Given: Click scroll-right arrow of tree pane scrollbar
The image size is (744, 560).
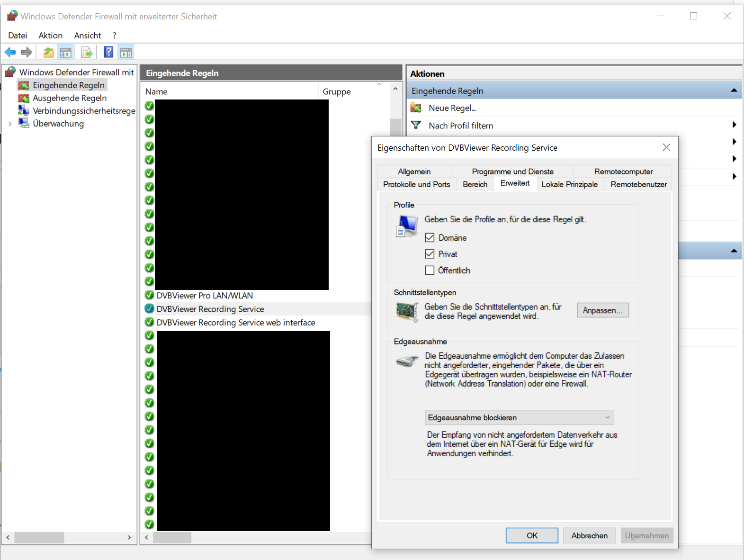Looking at the screenshot, I should pyautogui.click(x=129, y=537).
